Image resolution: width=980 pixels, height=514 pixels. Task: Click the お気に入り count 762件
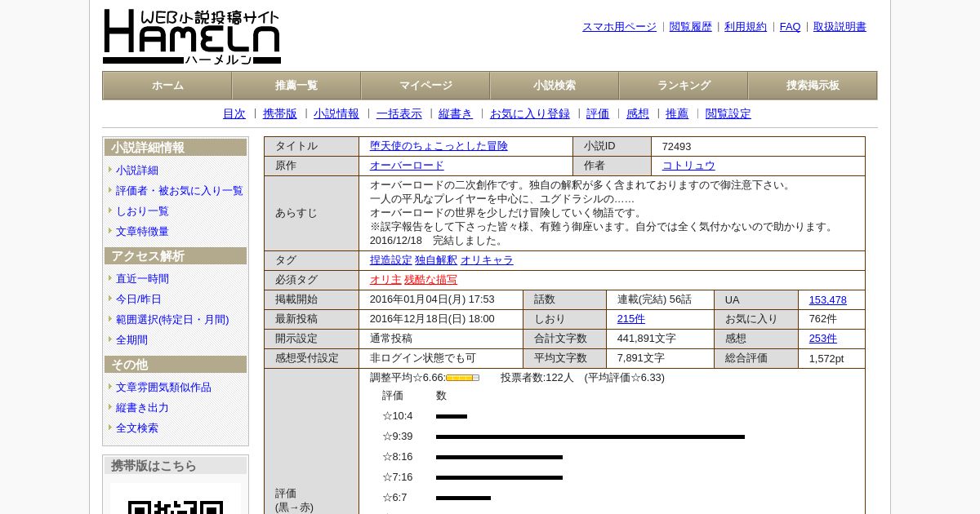[823, 319]
